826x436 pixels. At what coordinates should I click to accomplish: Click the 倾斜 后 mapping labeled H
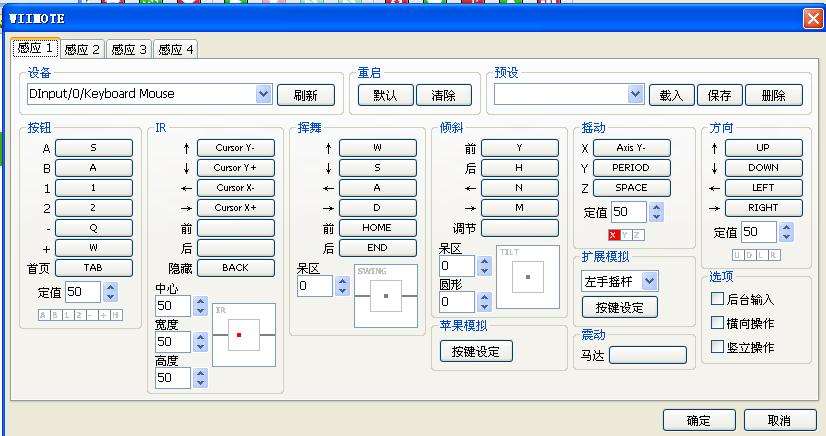click(x=519, y=168)
